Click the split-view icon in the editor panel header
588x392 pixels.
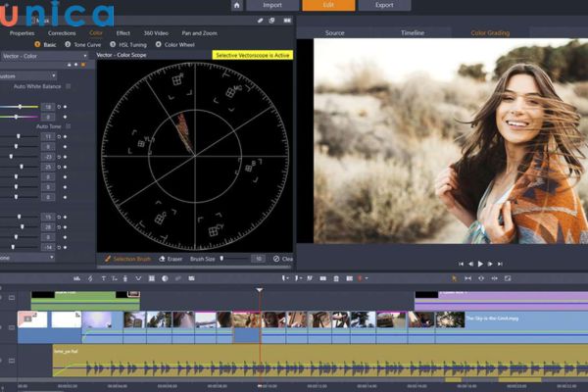287,21
